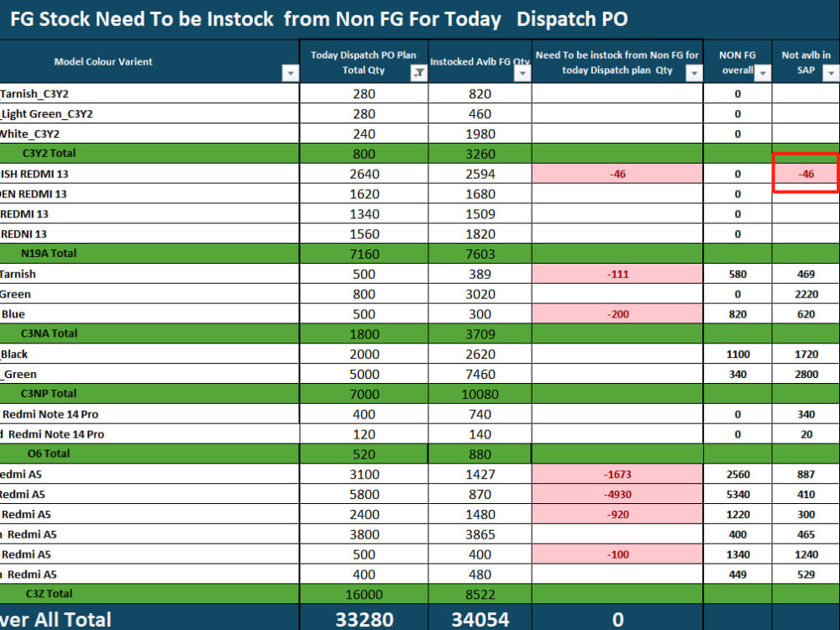This screenshot has width=840, height=630.
Task: Click the 5800 dispatch quantity cell
Action: click(x=365, y=494)
